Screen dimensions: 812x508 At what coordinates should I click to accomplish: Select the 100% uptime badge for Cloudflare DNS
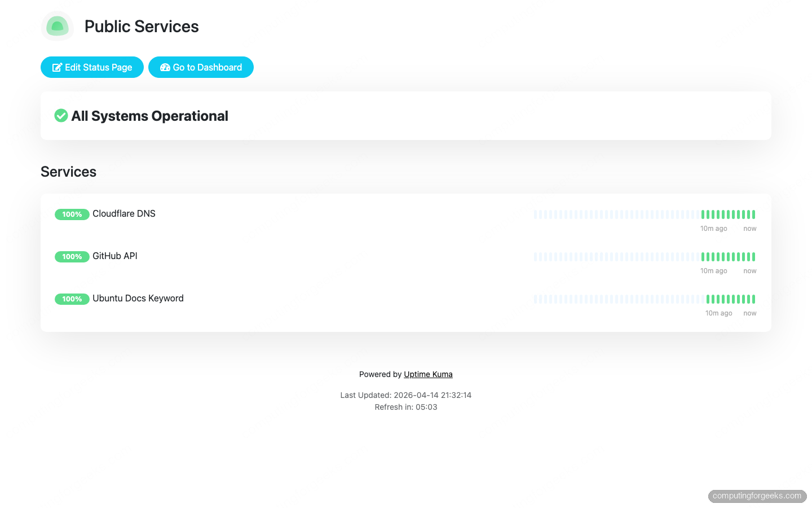pyautogui.click(x=72, y=214)
